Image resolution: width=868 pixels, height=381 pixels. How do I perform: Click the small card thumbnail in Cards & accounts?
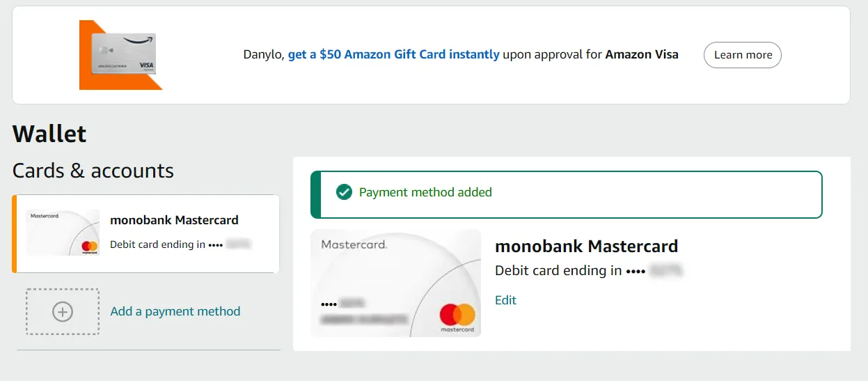click(63, 232)
